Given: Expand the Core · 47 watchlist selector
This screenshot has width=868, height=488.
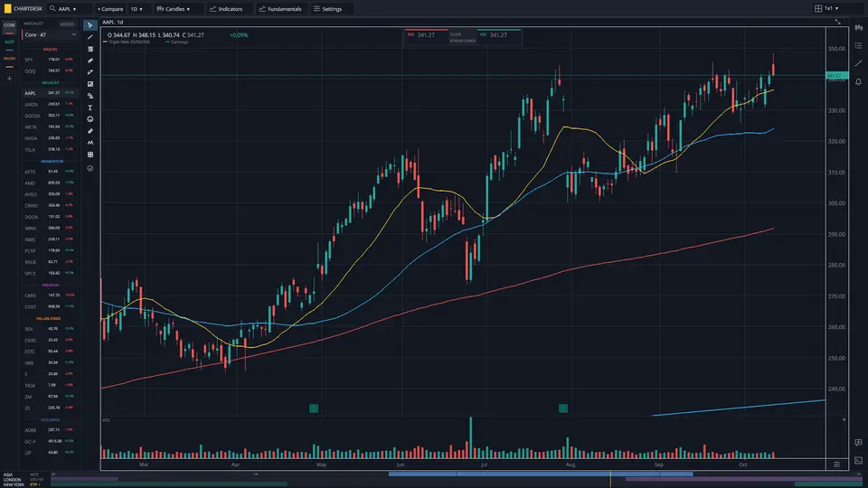Looking at the screenshot, I should click(x=49, y=35).
